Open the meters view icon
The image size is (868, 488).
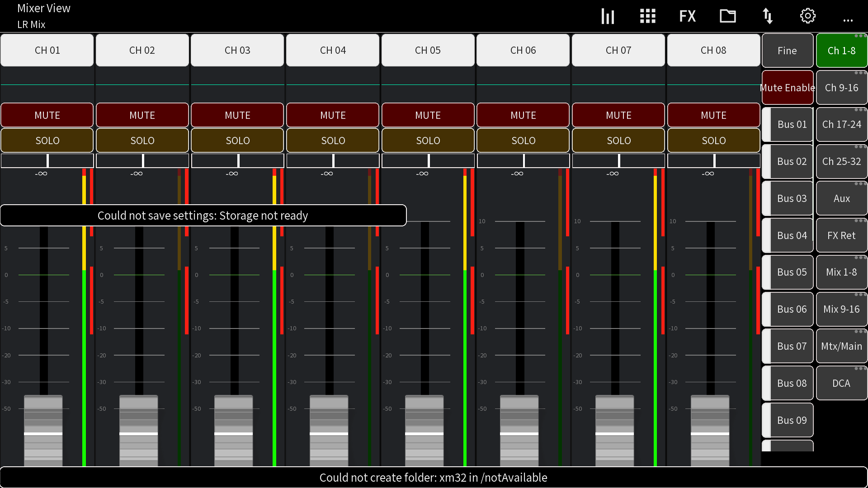[608, 16]
